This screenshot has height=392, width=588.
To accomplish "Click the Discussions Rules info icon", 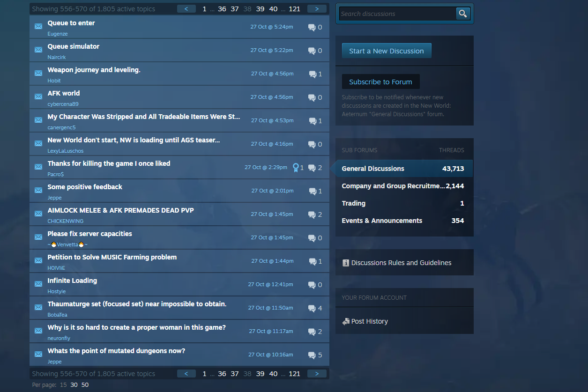I will [x=346, y=263].
